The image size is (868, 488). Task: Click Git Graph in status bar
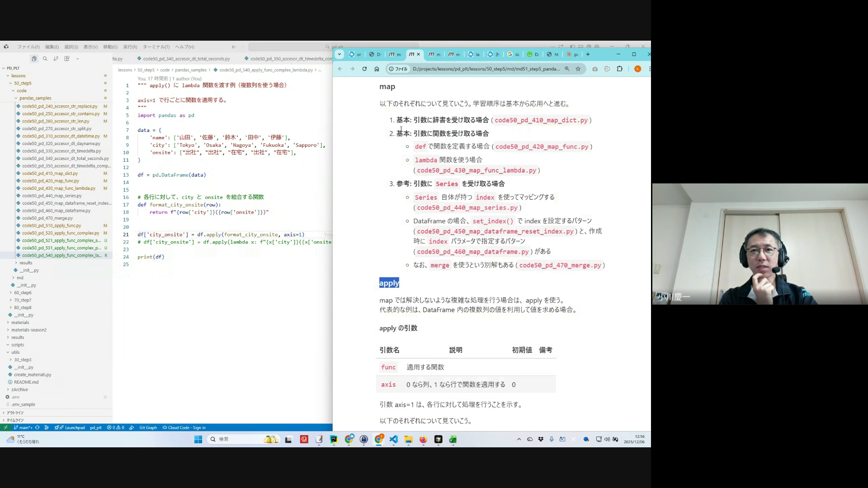[148, 427]
